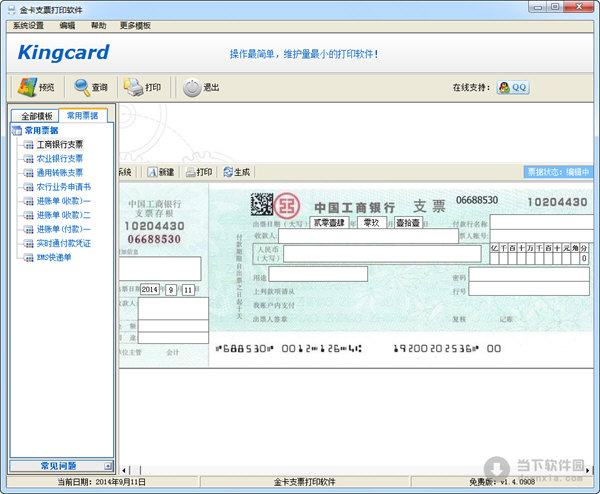This screenshot has width=600, height=494.
Task: Click the icon beside 农业银行支票
Action: click(x=29, y=159)
